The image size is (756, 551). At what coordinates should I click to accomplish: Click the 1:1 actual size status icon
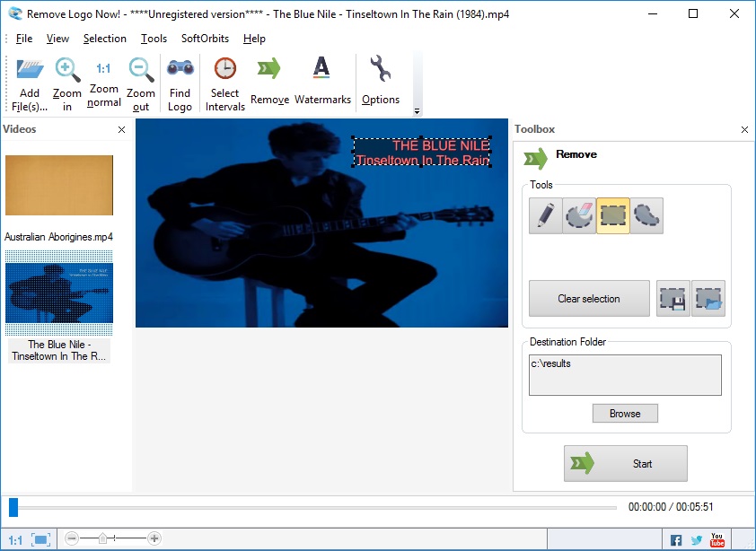pos(15,540)
